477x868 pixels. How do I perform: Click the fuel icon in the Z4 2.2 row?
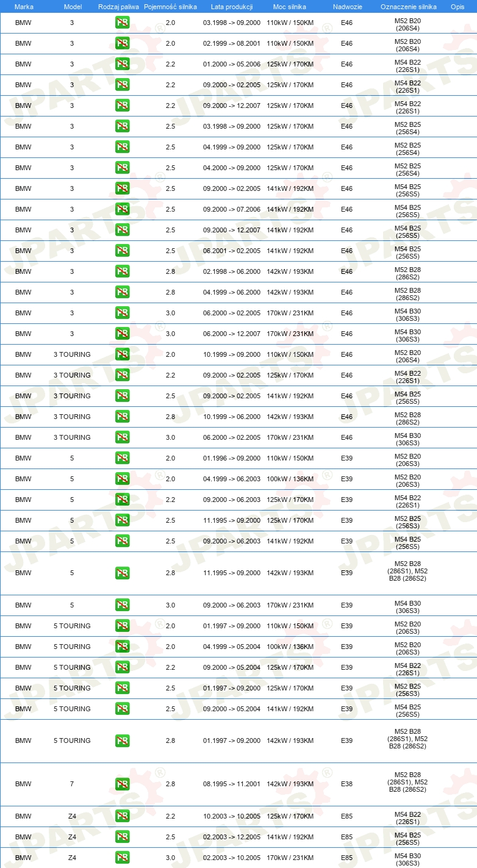coord(122,816)
